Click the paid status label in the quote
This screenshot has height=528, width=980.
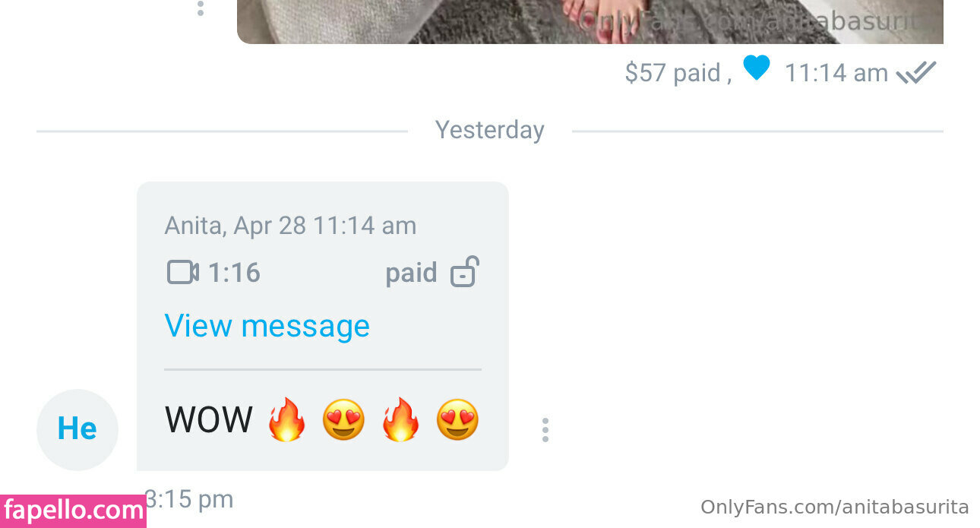pos(411,273)
